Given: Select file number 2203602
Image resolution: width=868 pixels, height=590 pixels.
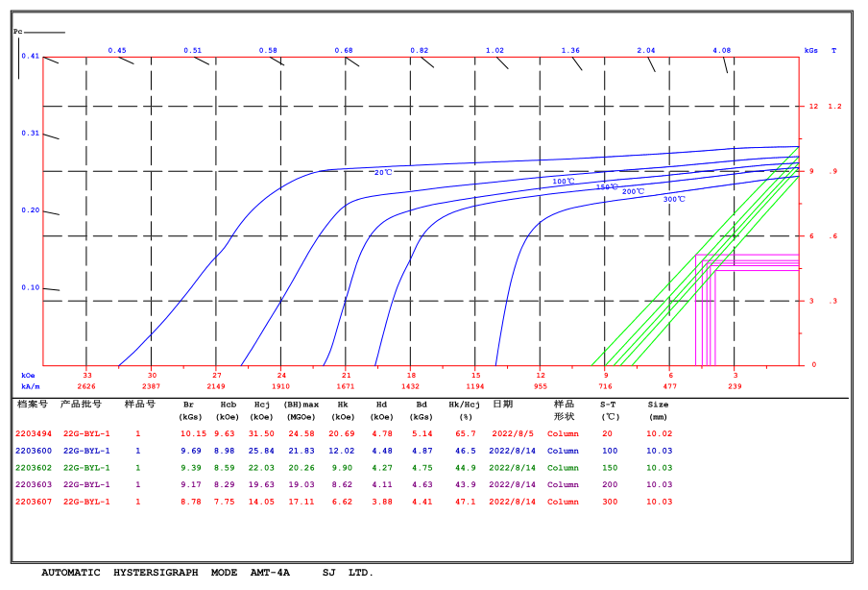Looking at the screenshot, I should coord(34,468).
